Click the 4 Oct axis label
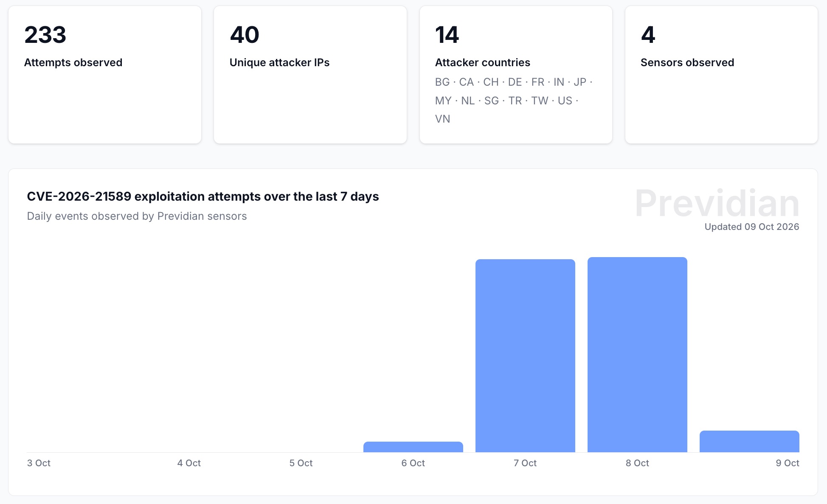Screen dimensions: 827x504 tap(189, 463)
